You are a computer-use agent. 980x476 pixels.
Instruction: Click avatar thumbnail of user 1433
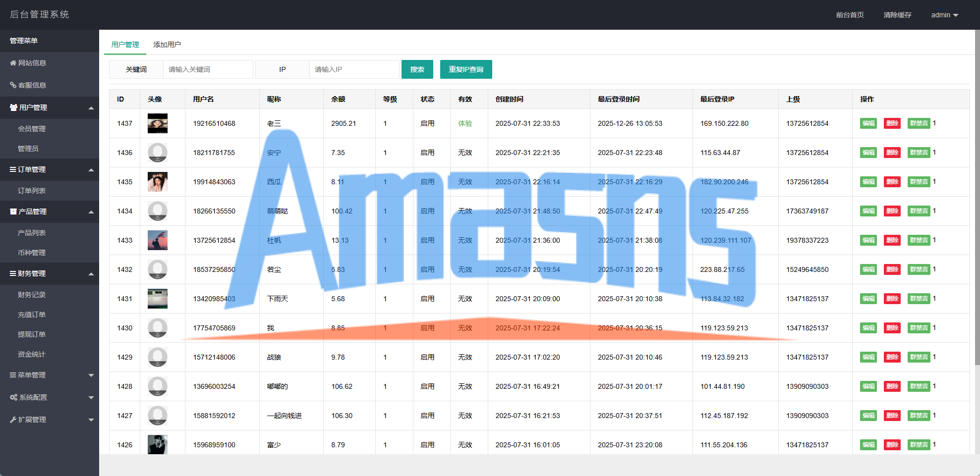coord(158,240)
